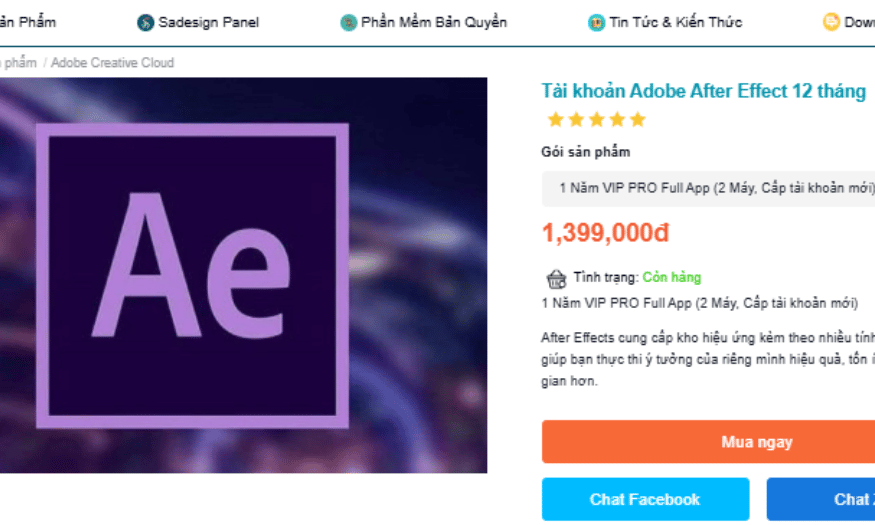Click the Mua ngay button
Viewport: 875px width, 525px height.
708,442
